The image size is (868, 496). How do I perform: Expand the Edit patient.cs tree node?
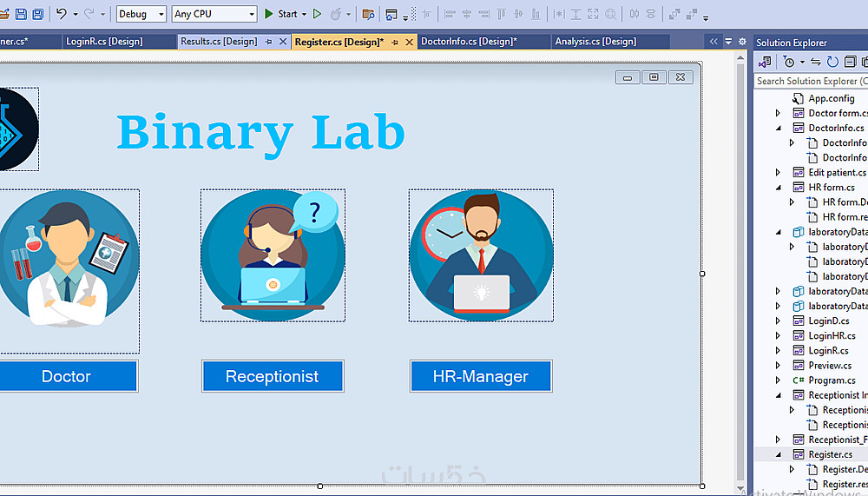778,172
